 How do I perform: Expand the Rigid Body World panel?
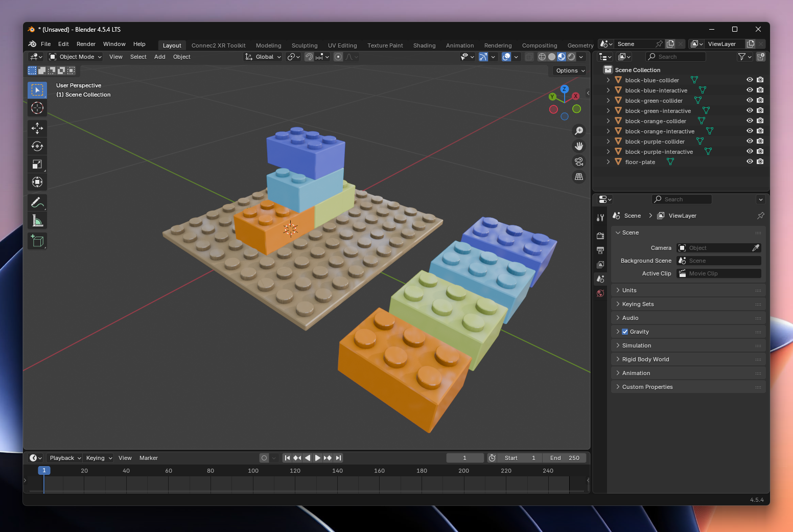[645, 359]
